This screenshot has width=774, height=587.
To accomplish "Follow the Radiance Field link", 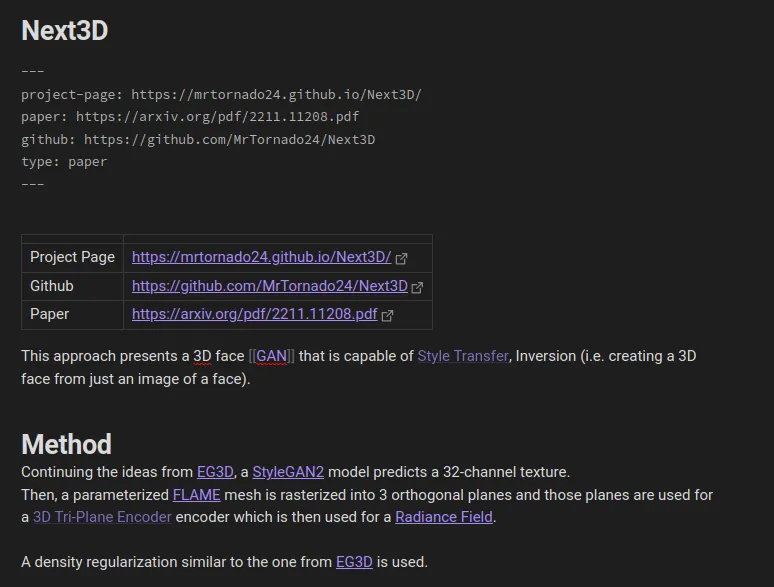I will [x=444, y=517].
